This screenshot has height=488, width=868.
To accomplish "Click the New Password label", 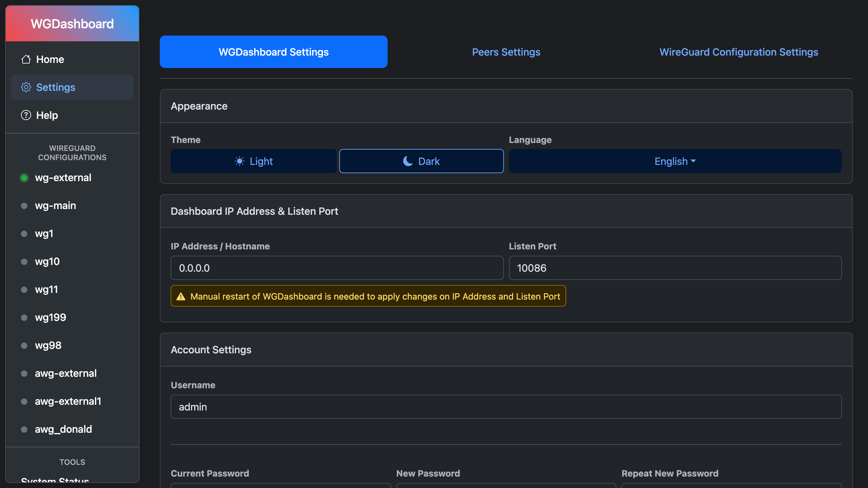I will (428, 474).
